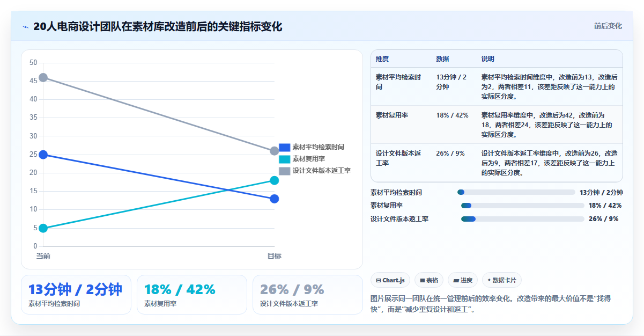Viewport: 644px width, 336px height.
Task: Toggle the 素材复用率 legend cyan swatch
Action: [285, 159]
